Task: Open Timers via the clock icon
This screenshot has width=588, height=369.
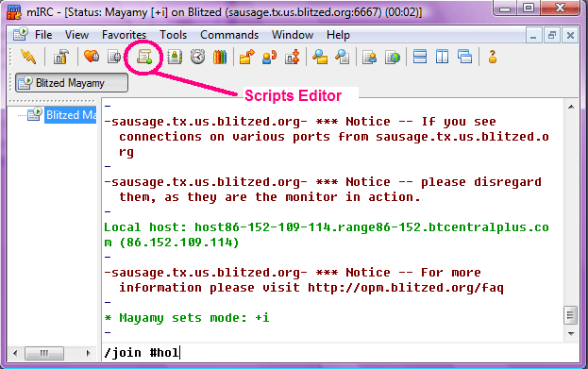Action: (197, 57)
